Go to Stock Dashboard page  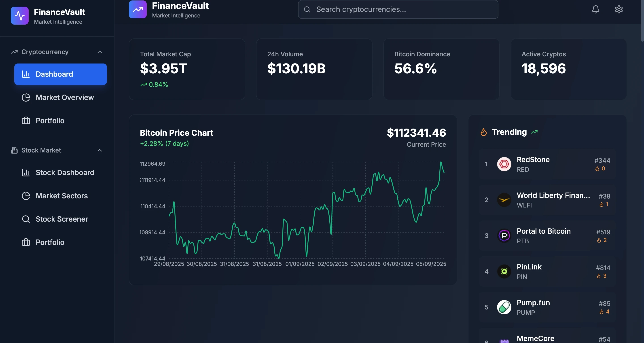65,172
